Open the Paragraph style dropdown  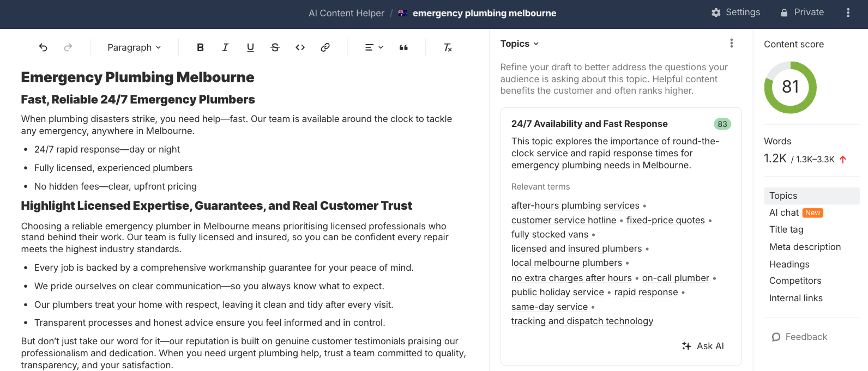(134, 47)
